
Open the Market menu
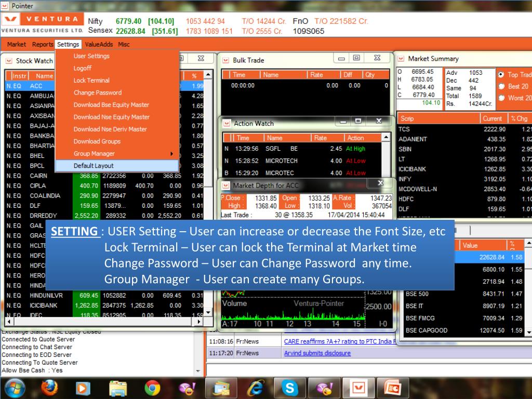point(16,45)
